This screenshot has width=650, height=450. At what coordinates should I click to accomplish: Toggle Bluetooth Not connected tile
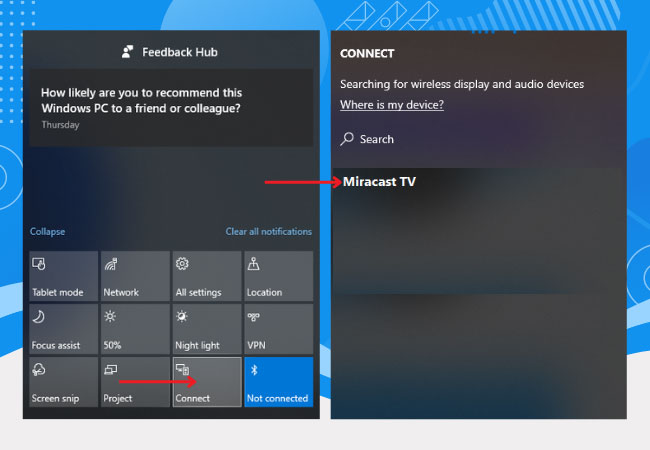pos(279,382)
